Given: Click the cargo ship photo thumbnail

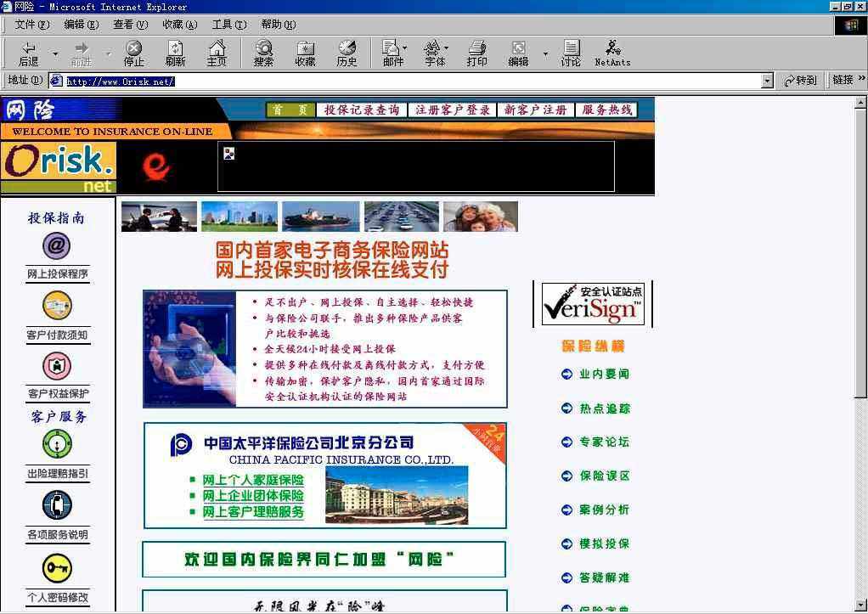Looking at the screenshot, I should (x=320, y=215).
